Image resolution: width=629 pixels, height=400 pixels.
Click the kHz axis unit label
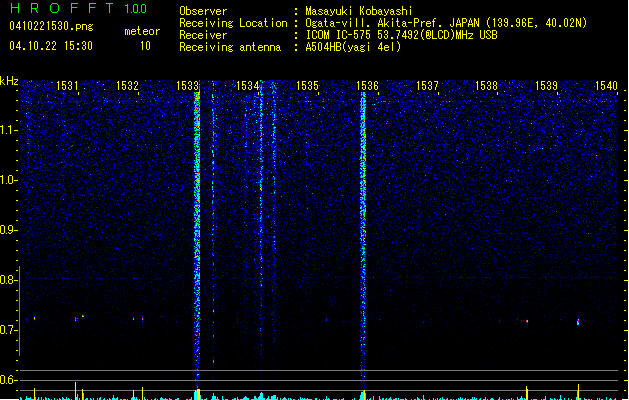coord(9,81)
